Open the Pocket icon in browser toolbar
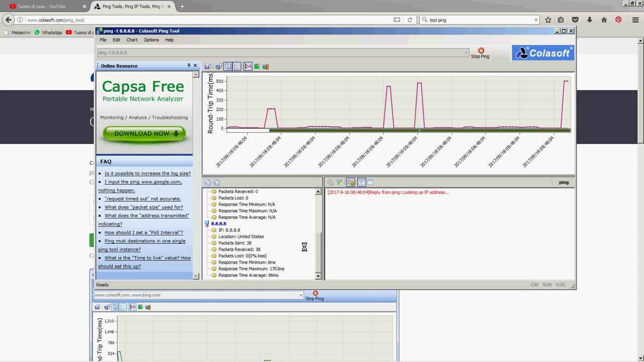Screen dimensions: 644x362 [x=575, y=20]
